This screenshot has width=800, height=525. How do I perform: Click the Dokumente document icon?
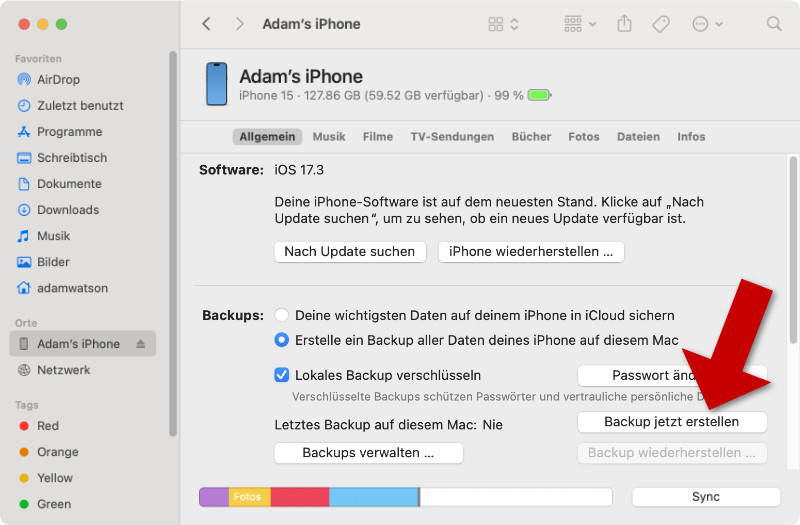tap(24, 184)
